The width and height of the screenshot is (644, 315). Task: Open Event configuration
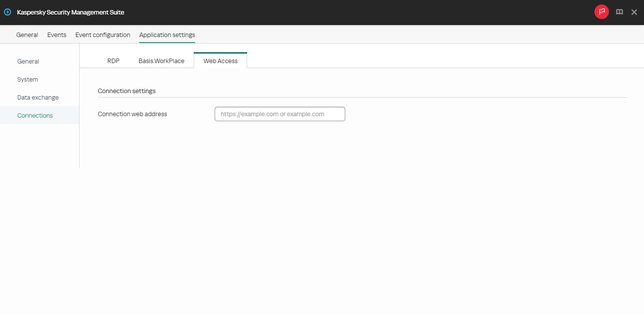(x=103, y=35)
